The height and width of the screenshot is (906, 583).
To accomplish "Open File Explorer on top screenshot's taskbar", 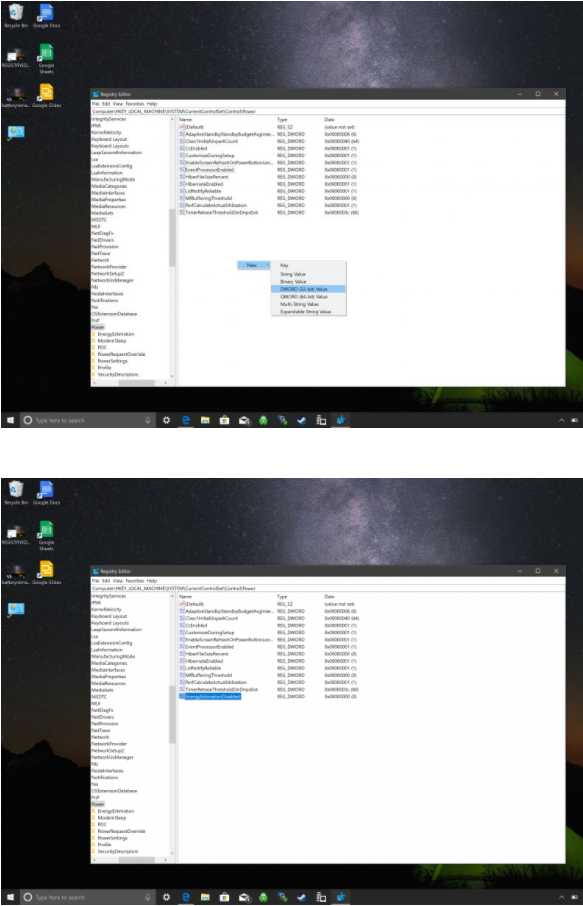I will [205, 420].
